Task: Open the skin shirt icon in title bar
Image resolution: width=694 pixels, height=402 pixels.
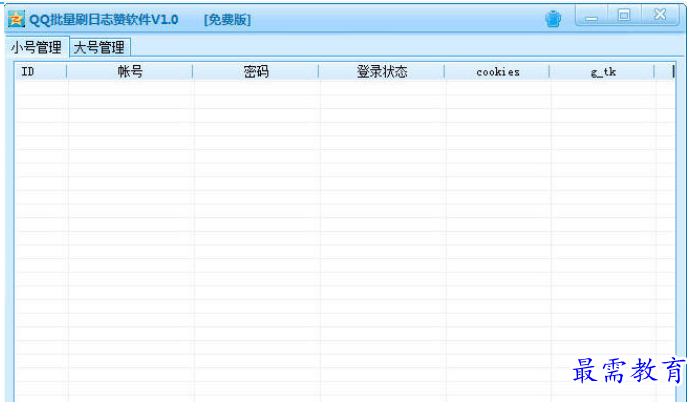Action: [553, 19]
